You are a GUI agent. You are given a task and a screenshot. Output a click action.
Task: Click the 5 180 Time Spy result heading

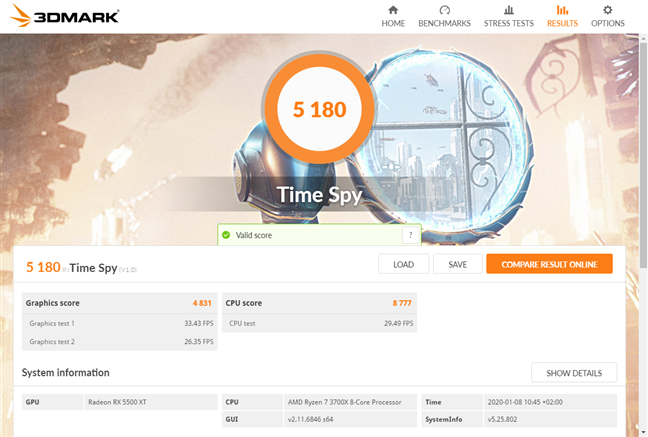(x=81, y=267)
